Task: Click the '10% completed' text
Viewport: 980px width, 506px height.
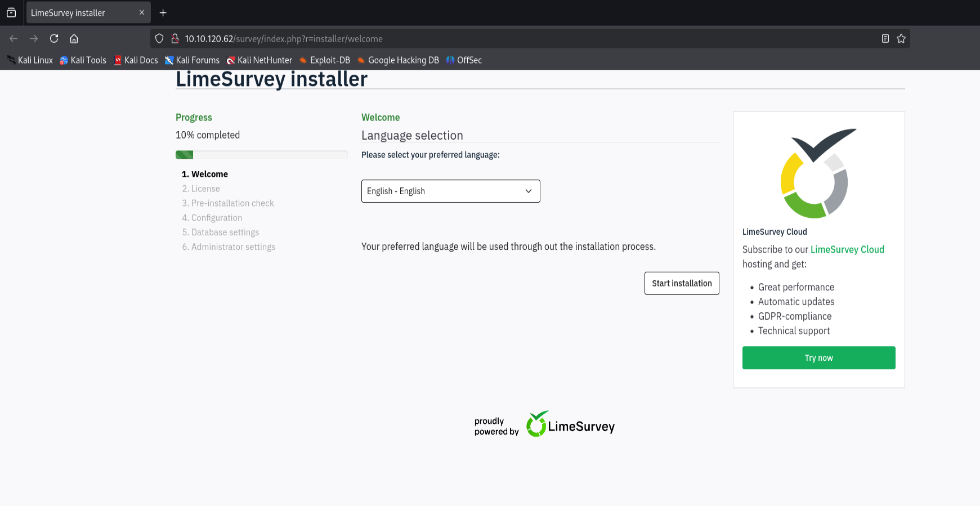Action: [208, 135]
